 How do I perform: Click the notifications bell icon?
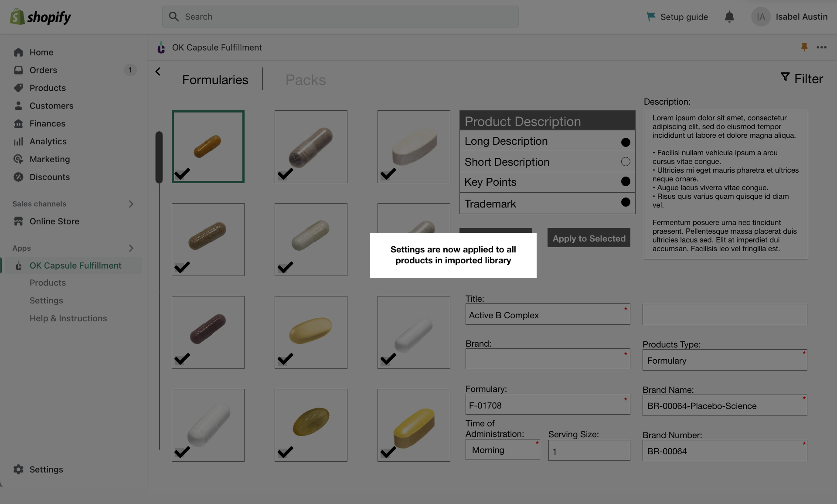point(729,17)
